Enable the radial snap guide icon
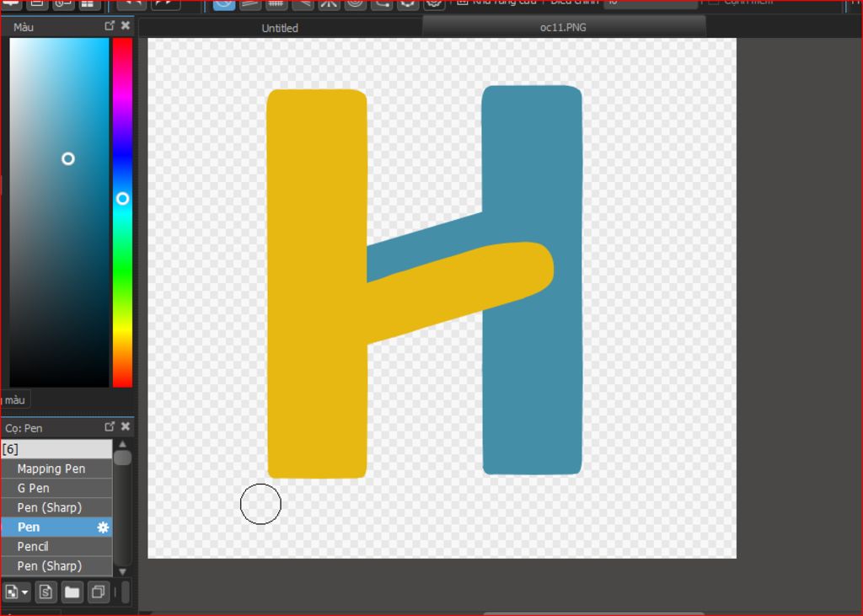The height and width of the screenshot is (616, 863). coord(330,4)
